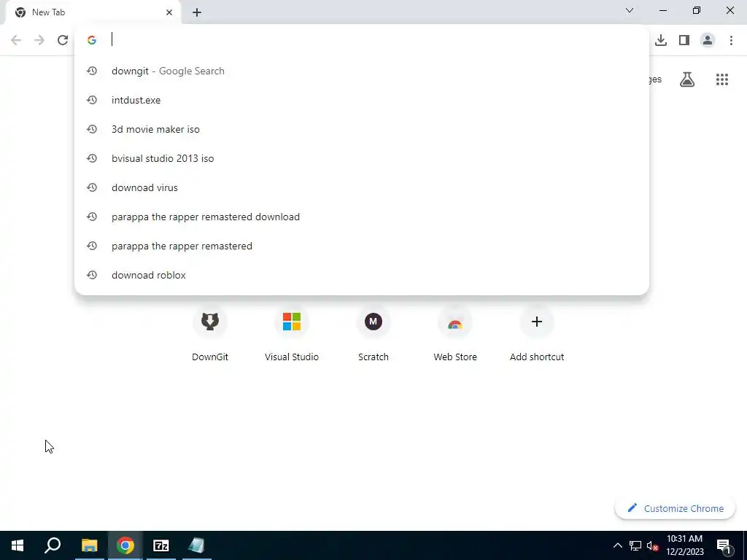This screenshot has height=560, width=747.
Task: Open the notepad-like taskbar app
Action: click(x=197, y=545)
